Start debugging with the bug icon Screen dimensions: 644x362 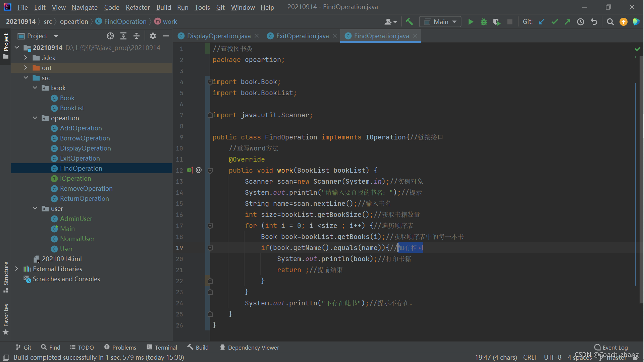(x=484, y=22)
